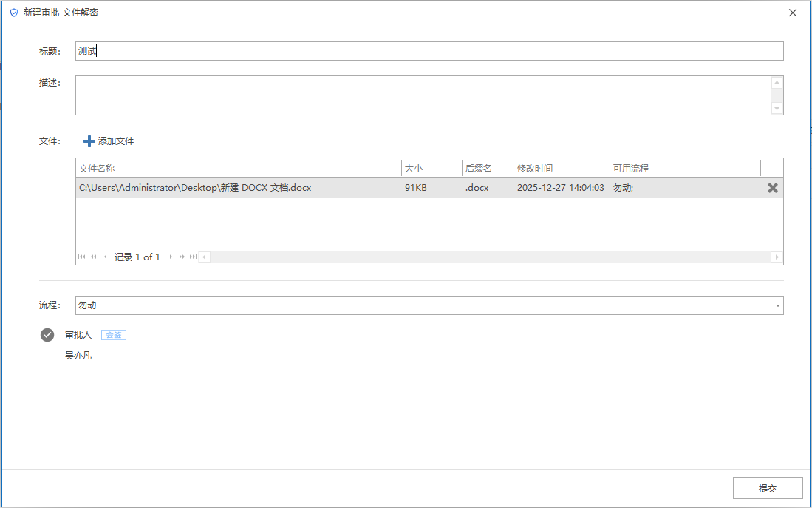Viewport: 812px width, 508px height.
Task: Remove the docx file with X icon
Action: (x=772, y=188)
